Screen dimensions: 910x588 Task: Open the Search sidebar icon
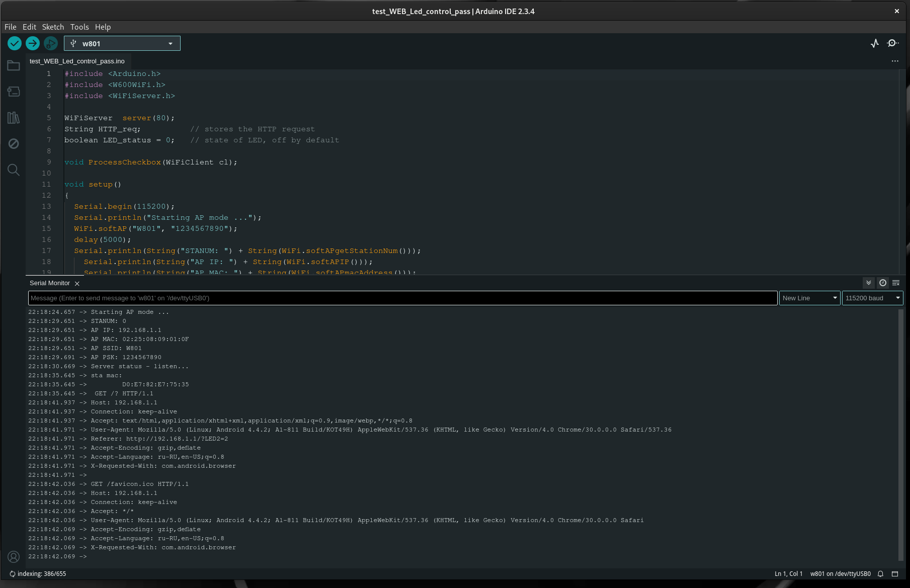14,170
